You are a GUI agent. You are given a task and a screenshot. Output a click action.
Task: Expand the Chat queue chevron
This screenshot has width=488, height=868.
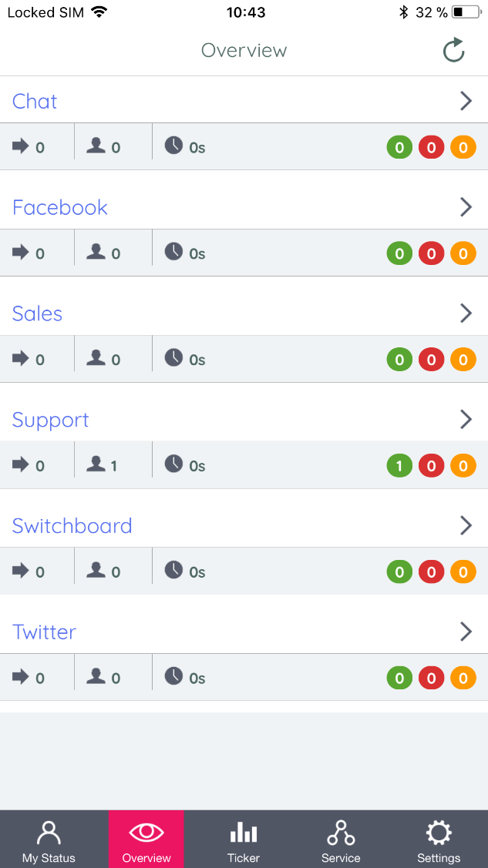(466, 101)
